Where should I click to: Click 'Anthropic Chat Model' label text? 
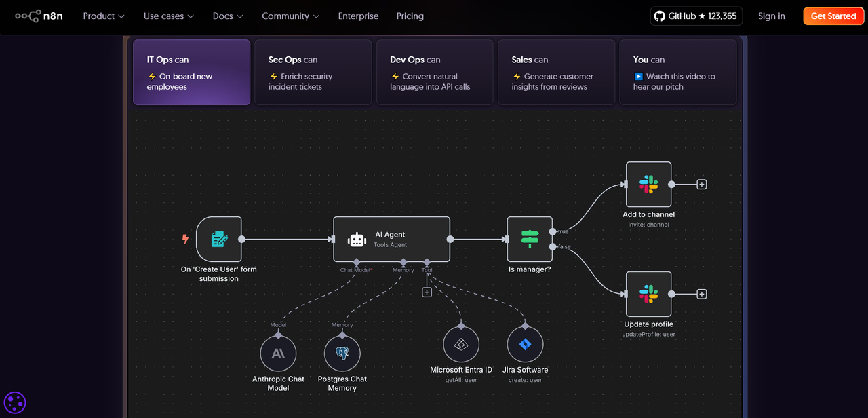tap(278, 383)
